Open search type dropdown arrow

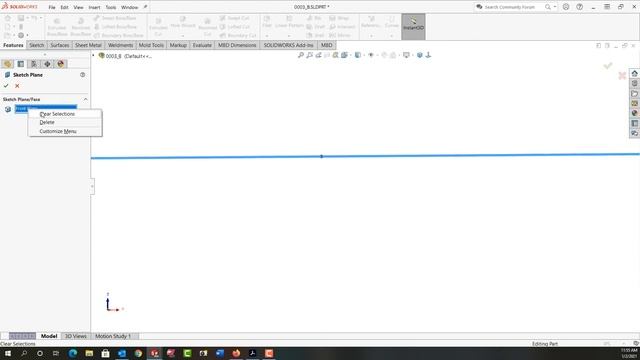555,7
